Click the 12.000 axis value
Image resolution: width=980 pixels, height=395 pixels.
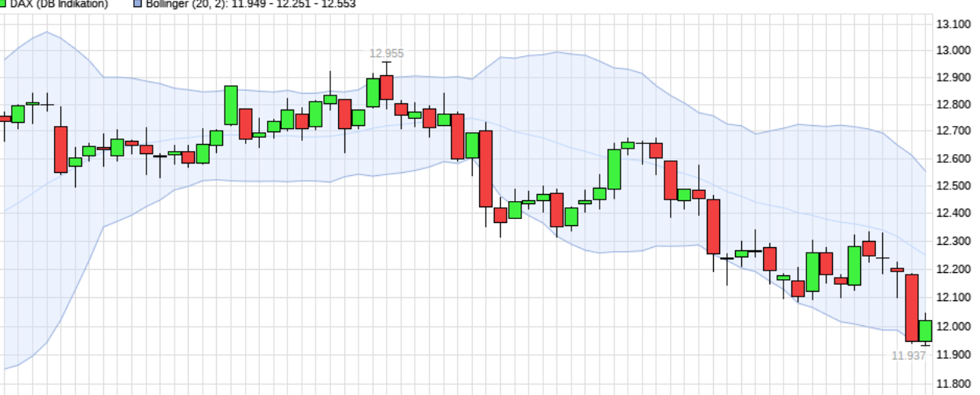tap(953, 326)
